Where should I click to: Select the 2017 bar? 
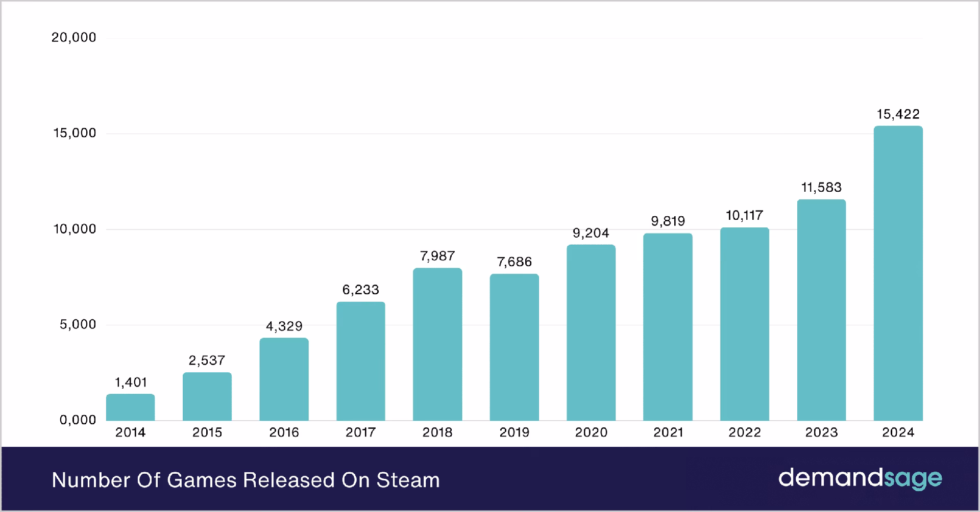coord(361,361)
